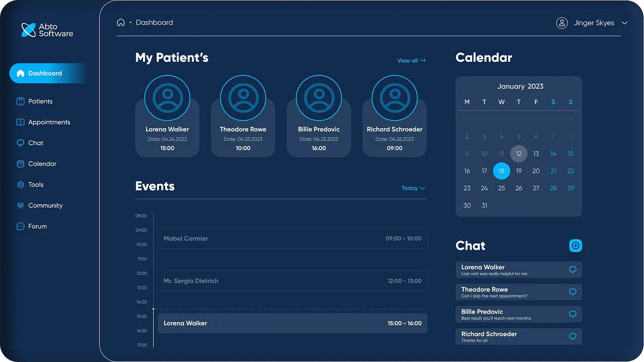Select January 18 on the calendar
The height and width of the screenshot is (362, 644).
tap(501, 170)
